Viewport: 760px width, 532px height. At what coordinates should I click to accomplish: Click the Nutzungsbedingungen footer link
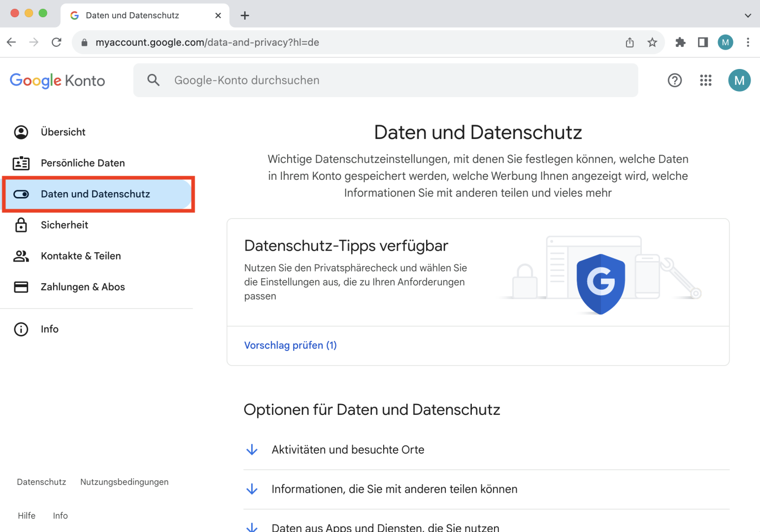(x=124, y=482)
